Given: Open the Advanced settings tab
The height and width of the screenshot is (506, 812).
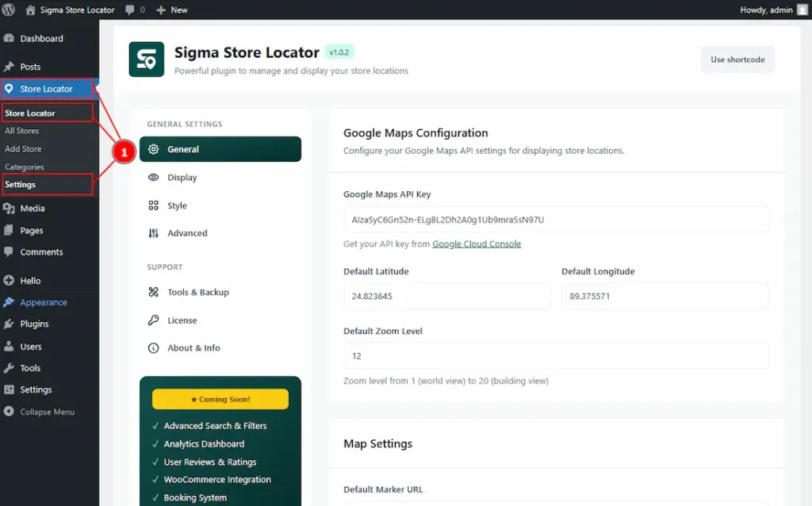Looking at the screenshot, I should point(220,233).
